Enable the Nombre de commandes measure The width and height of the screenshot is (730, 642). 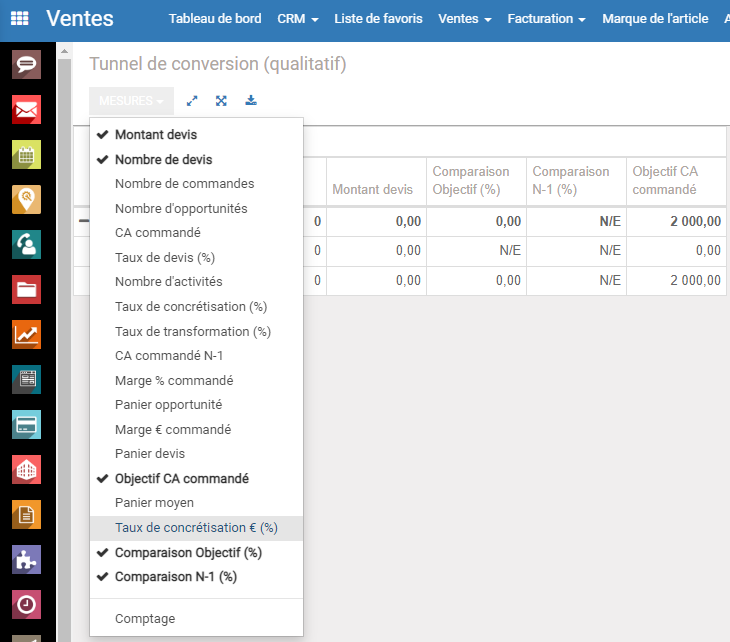tap(196, 183)
